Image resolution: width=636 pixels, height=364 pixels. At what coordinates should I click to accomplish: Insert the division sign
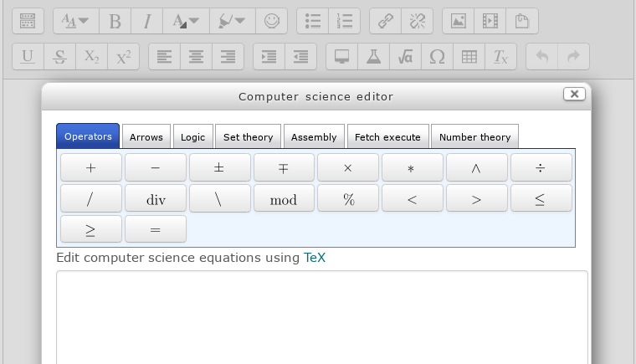point(541,167)
